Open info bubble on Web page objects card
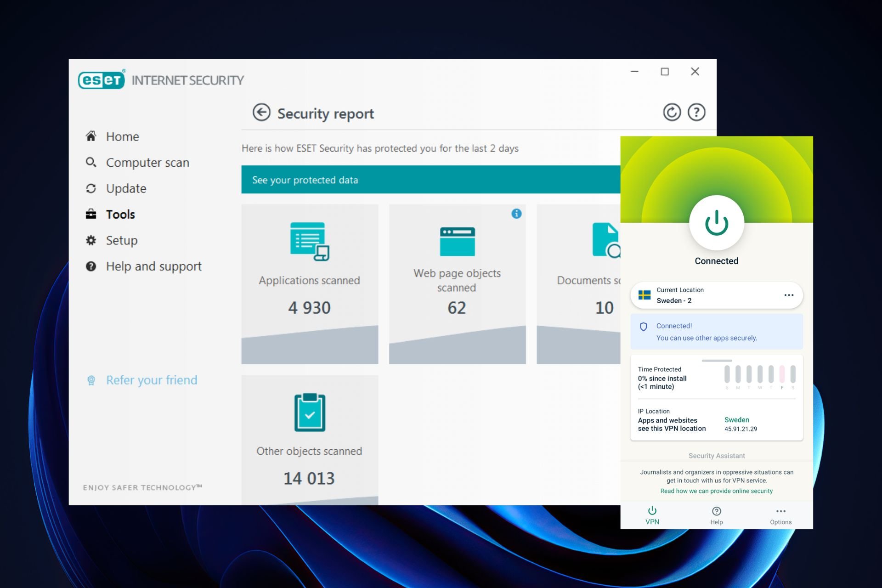The image size is (882, 588). (516, 214)
